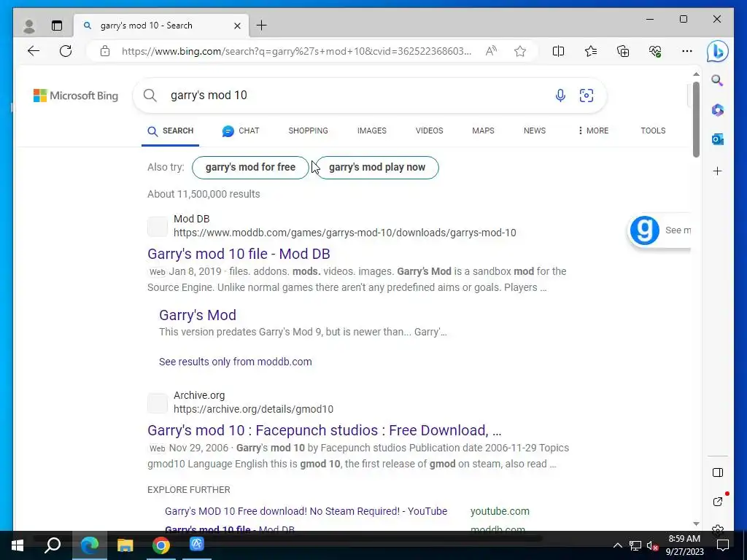Open the Windows Start menu
747x560 pixels.
pyautogui.click(x=18, y=545)
